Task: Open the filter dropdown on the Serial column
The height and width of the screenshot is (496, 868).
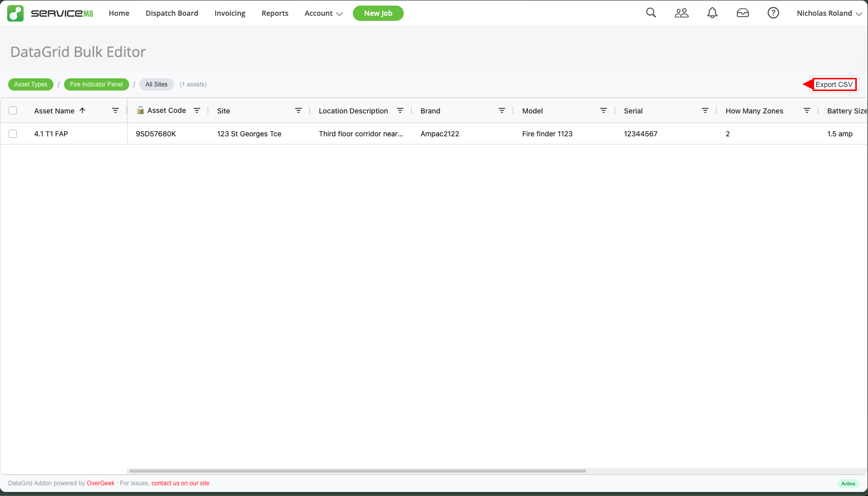Action: pyautogui.click(x=705, y=110)
